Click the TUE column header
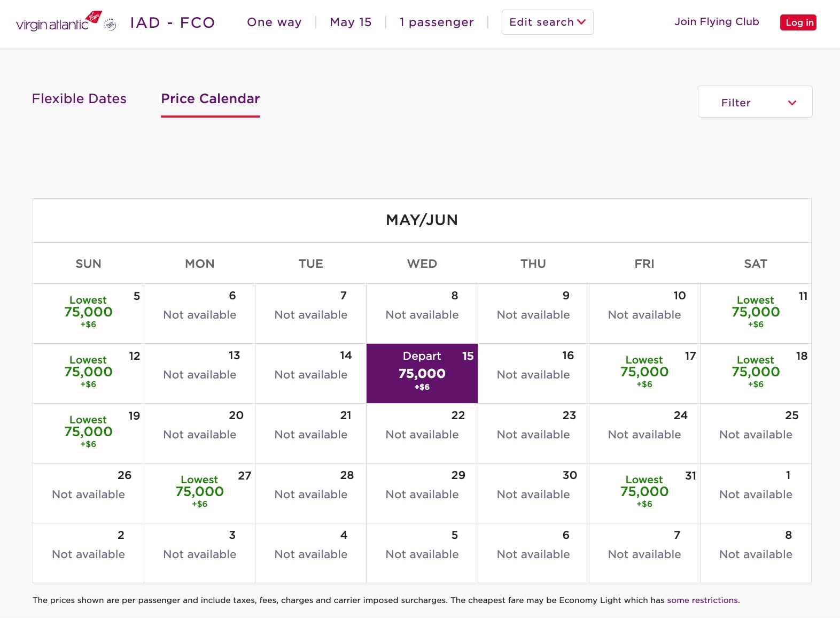This screenshot has height=618, width=840. (x=311, y=264)
